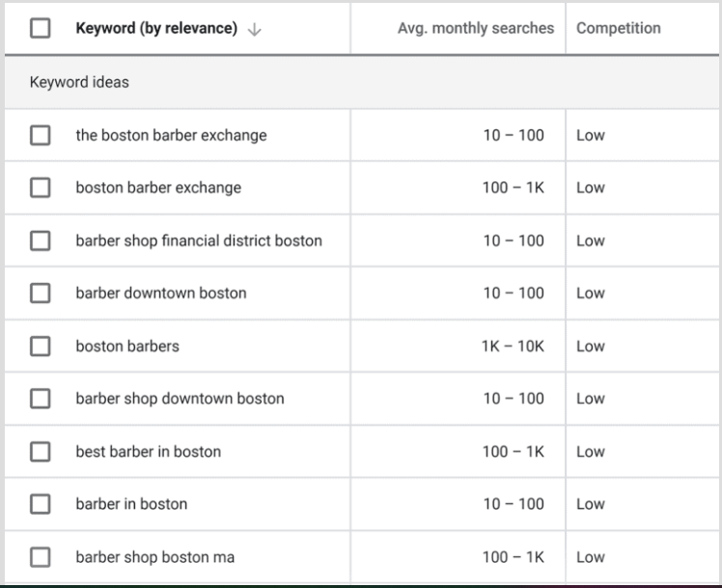Click the 'Keyword ideas' section row

tap(79, 82)
